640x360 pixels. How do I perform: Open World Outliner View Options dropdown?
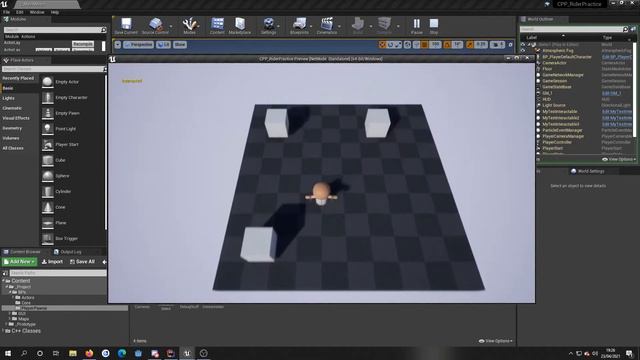(x=619, y=159)
